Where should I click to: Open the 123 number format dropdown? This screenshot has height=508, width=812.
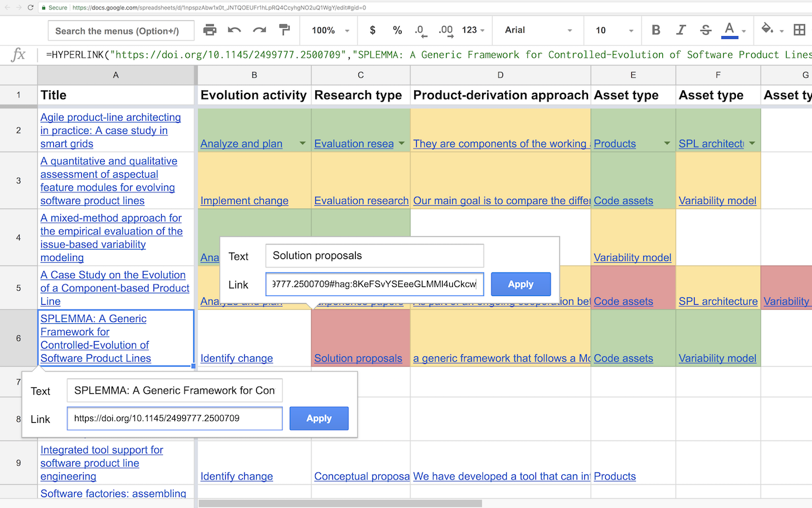pyautogui.click(x=473, y=30)
